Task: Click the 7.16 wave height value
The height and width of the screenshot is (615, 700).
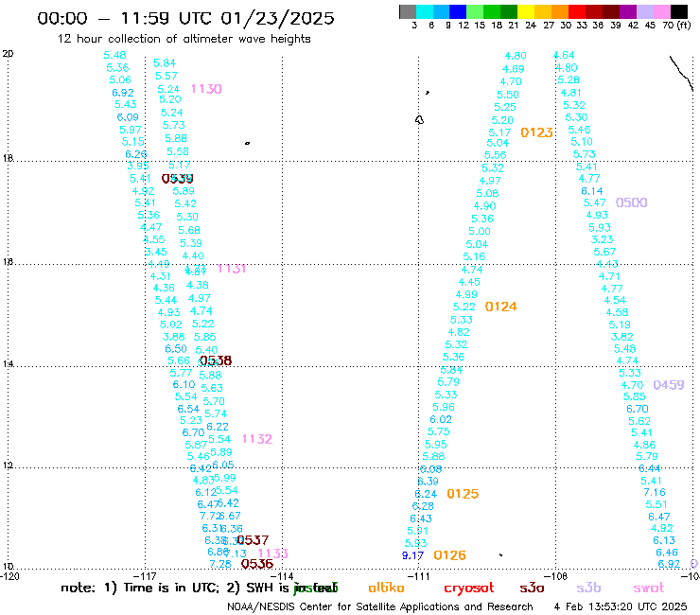Action: coord(655,492)
